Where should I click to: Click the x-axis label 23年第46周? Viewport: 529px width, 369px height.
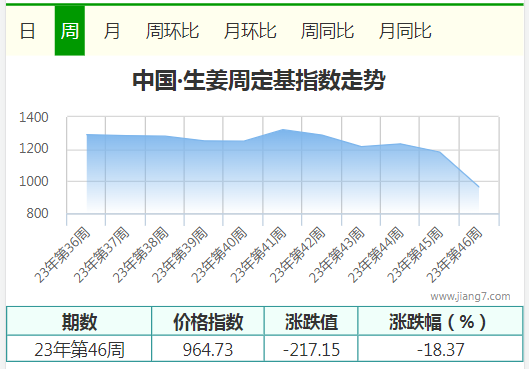pyautogui.click(x=454, y=255)
